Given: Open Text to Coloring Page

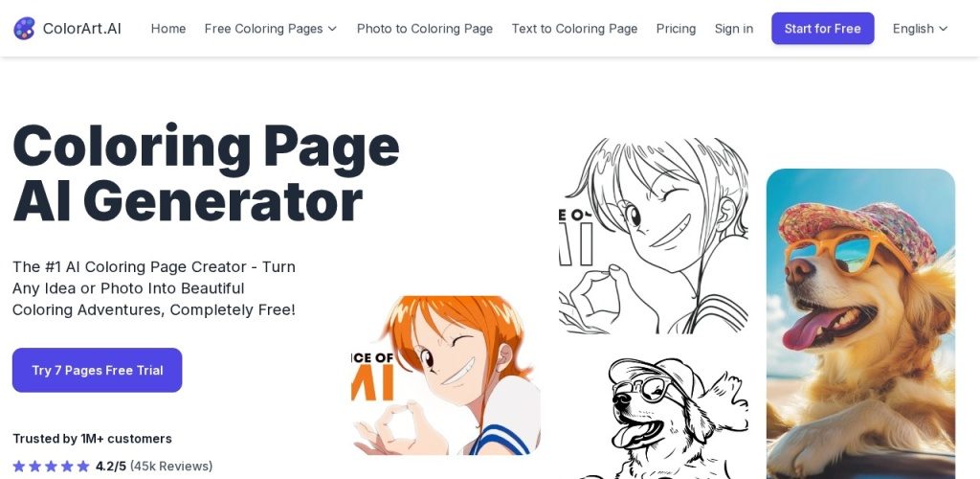Looking at the screenshot, I should coord(574,29).
